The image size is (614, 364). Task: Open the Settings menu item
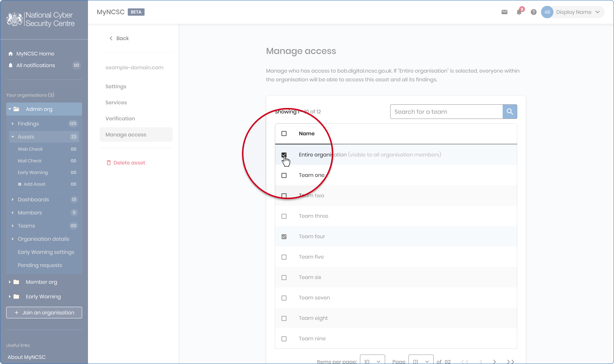[116, 86]
